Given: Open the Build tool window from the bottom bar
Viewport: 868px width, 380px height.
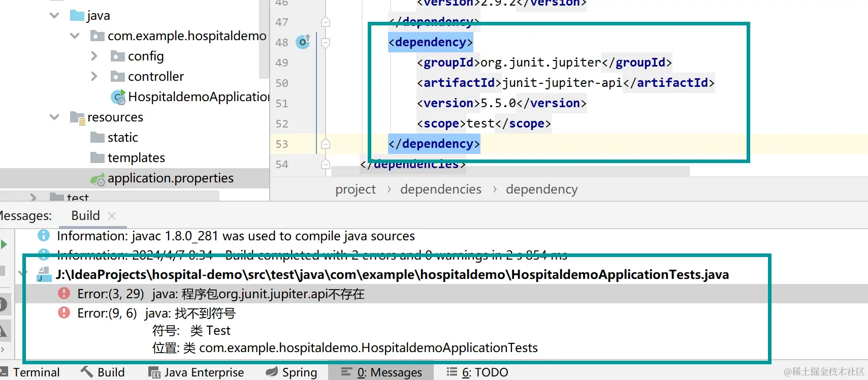Looking at the screenshot, I should click(103, 372).
